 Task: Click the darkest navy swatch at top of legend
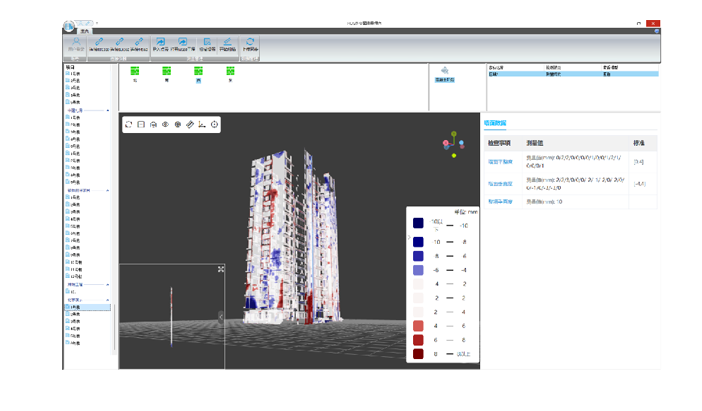tap(418, 223)
